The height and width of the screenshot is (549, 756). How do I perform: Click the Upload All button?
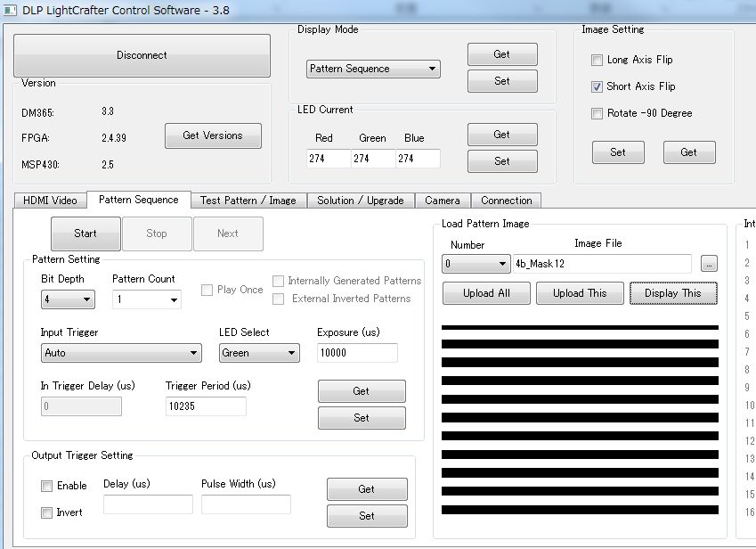(x=486, y=293)
